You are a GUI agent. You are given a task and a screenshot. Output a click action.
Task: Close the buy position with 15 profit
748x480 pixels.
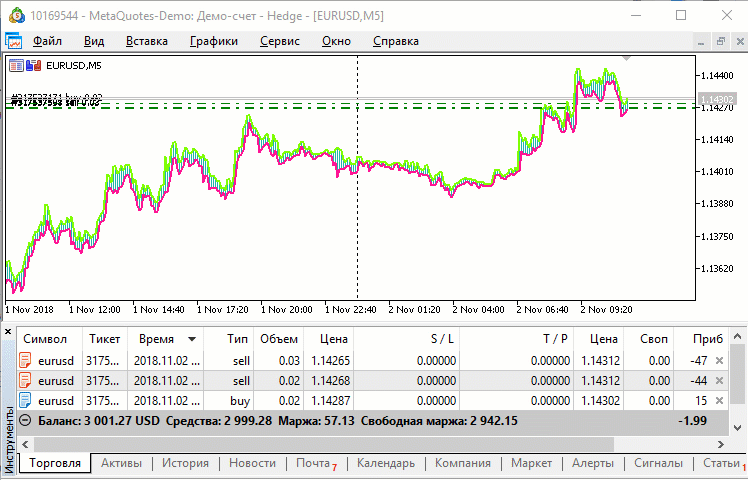(x=719, y=401)
